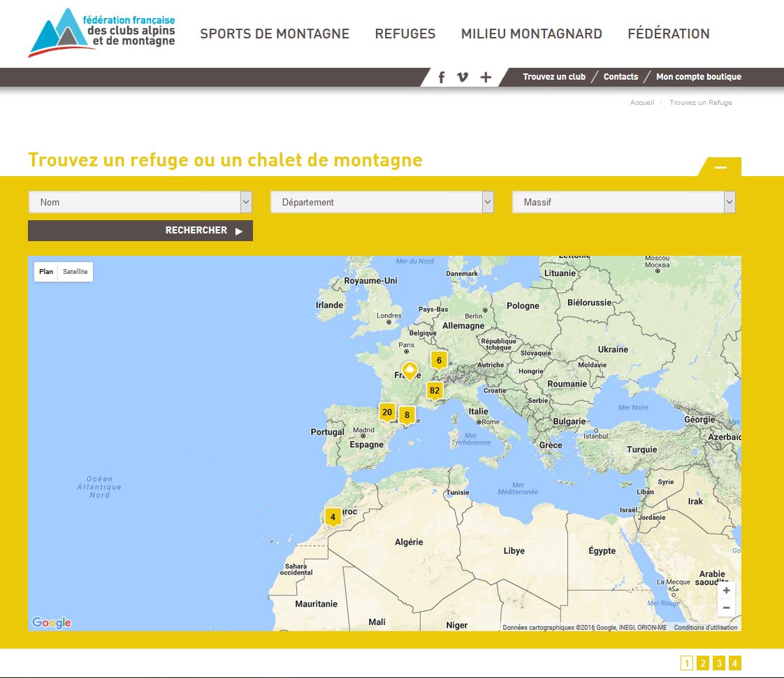Open the cluster marker labeled 82

coord(435,391)
